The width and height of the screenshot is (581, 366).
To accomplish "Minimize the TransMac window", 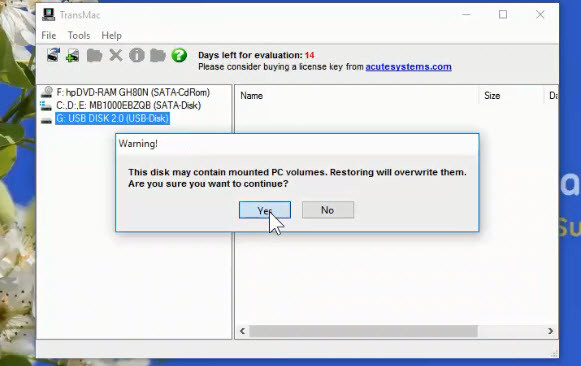I will point(467,14).
